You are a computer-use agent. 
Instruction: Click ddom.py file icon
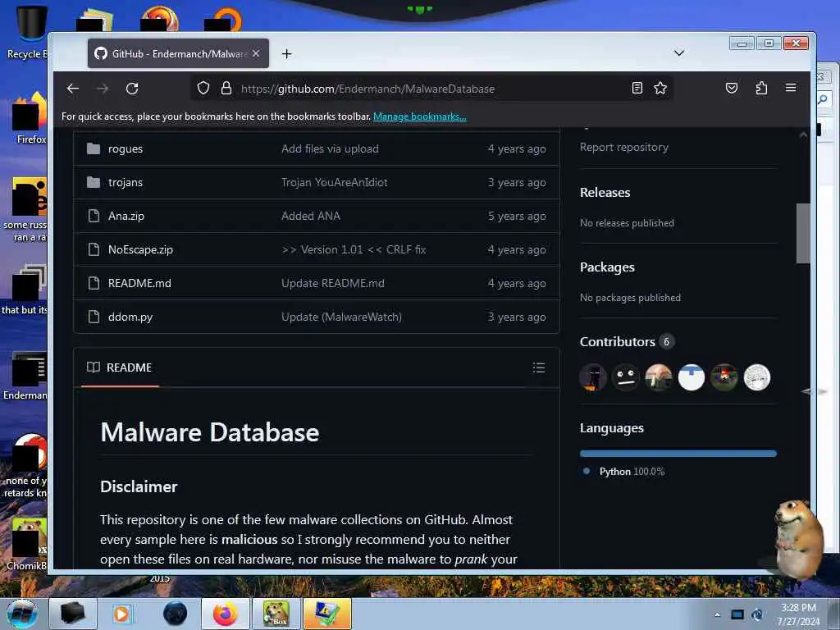tap(94, 317)
